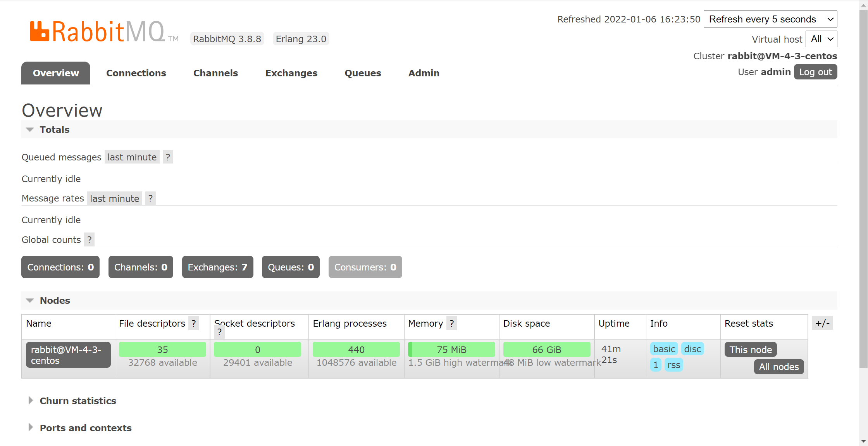Viewport: 868px width, 446px height.
Task: Open help for Socket descriptors column
Action: pyautogui.click(x=219, y=332)
